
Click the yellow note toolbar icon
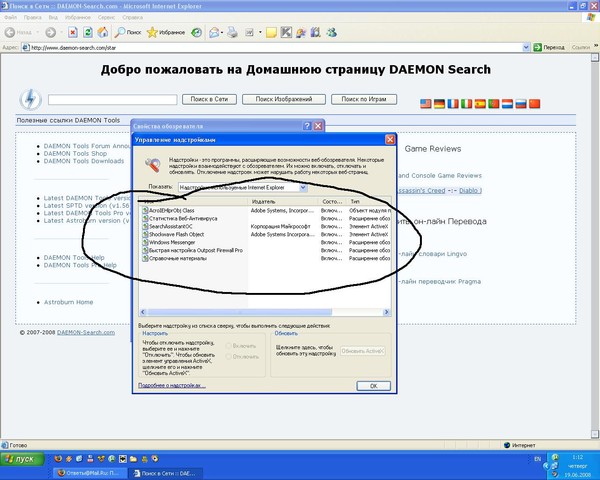[x=271, y=33]
